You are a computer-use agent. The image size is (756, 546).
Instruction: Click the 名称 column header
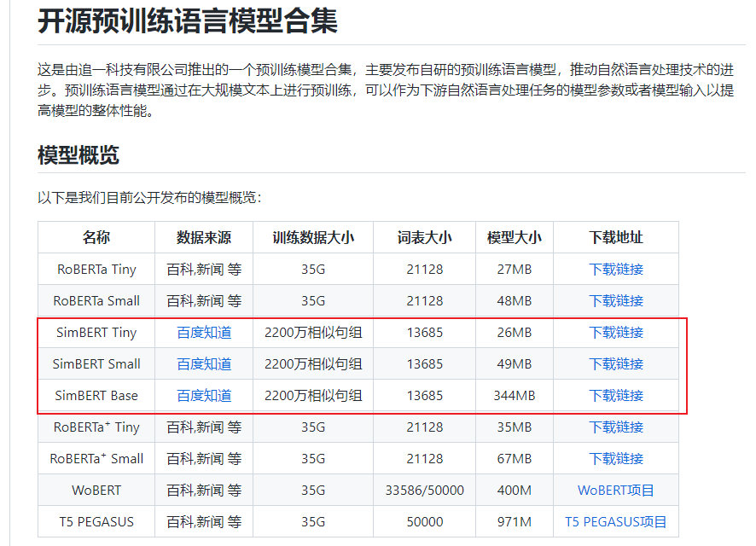coord(96,237)
